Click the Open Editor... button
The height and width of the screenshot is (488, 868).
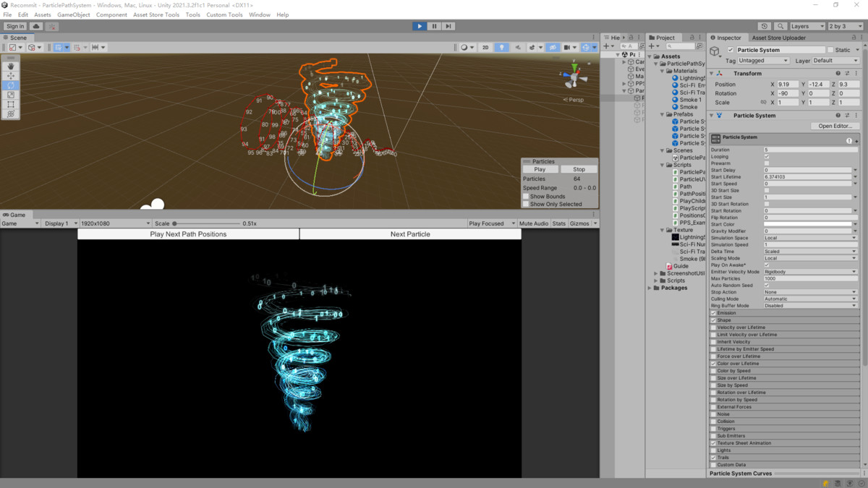(835, 126)
